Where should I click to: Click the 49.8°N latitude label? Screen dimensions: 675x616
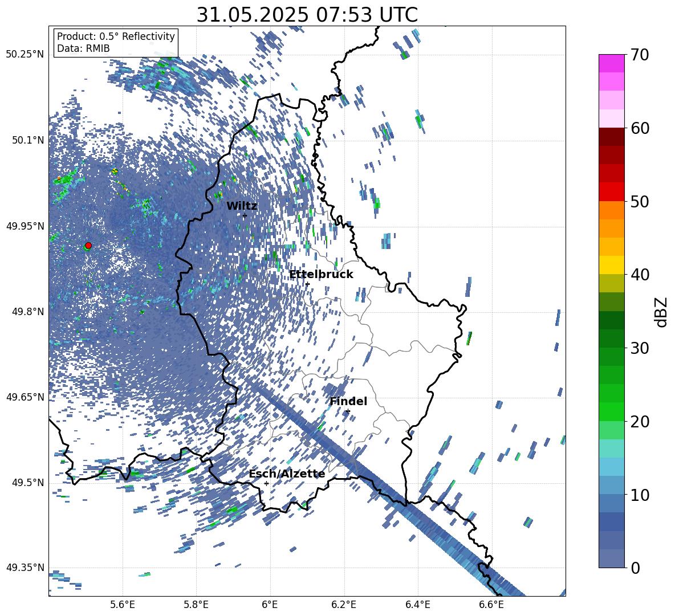pos(27,312)
